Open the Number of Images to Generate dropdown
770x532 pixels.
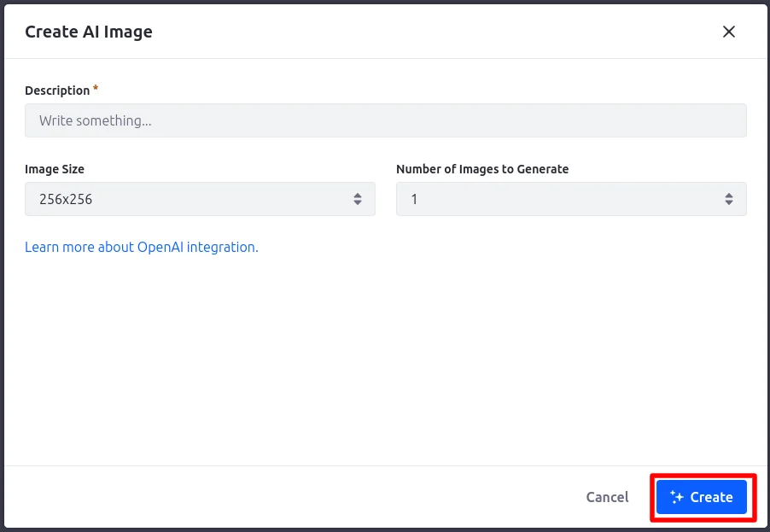(x=571, y=199)
